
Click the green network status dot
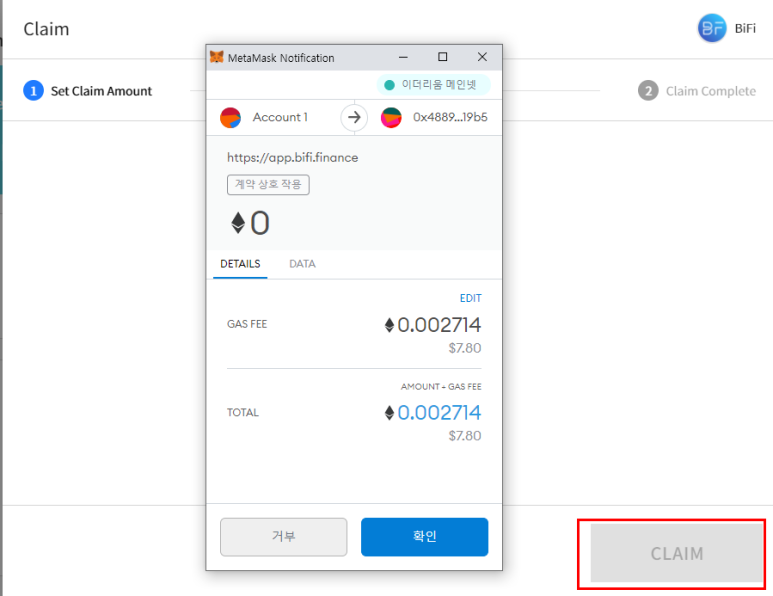389,85
